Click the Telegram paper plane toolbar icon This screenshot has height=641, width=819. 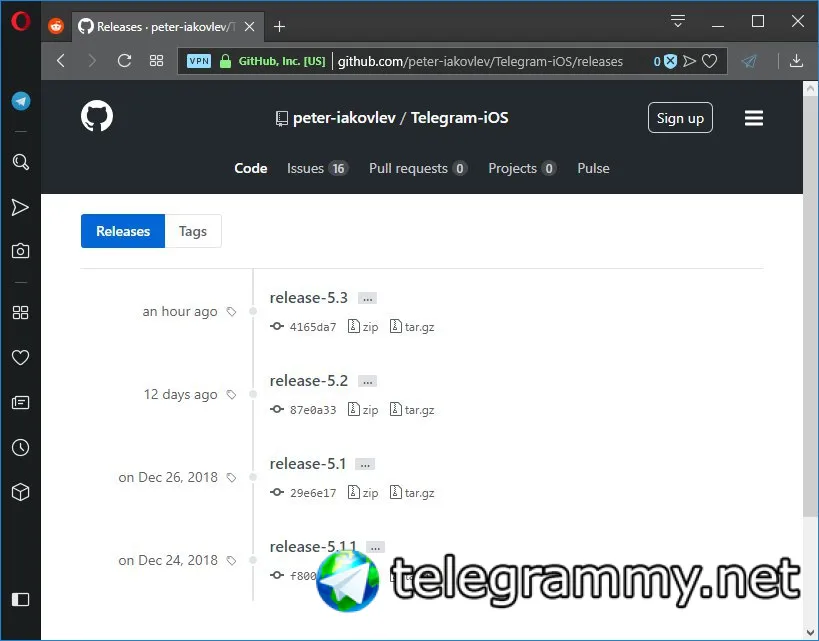coord(749,61)
